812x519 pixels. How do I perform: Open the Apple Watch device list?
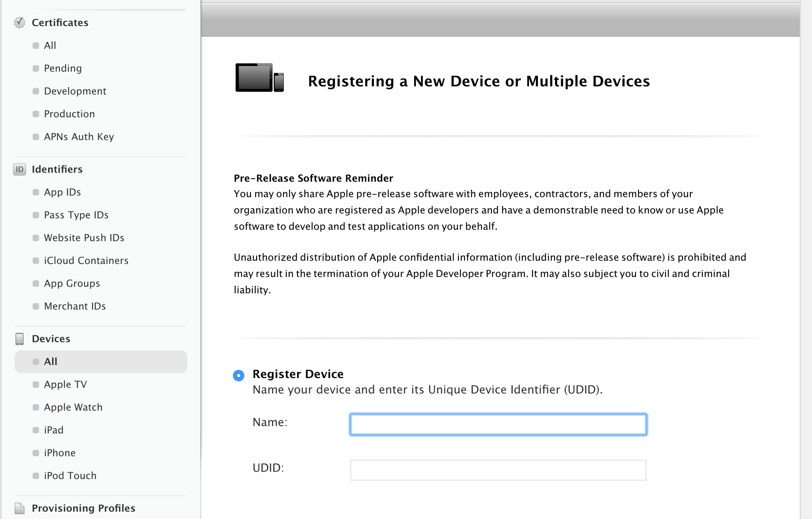point(73,407)
